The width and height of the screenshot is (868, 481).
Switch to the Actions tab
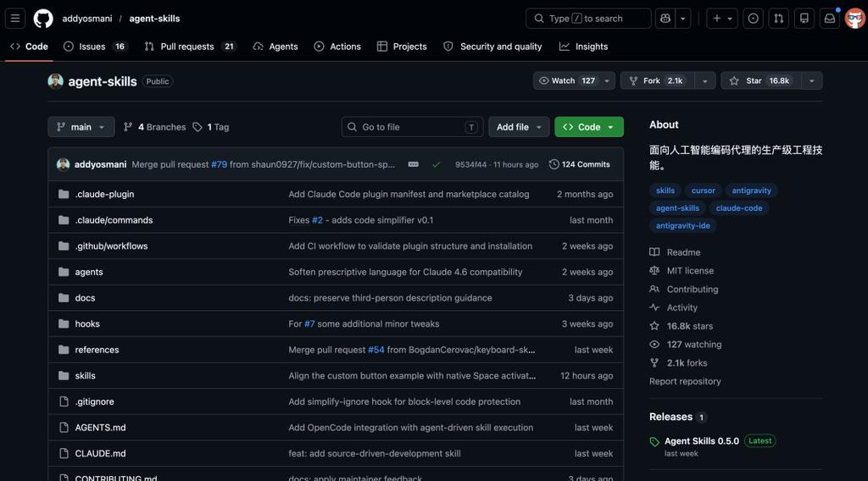point(337,47)
